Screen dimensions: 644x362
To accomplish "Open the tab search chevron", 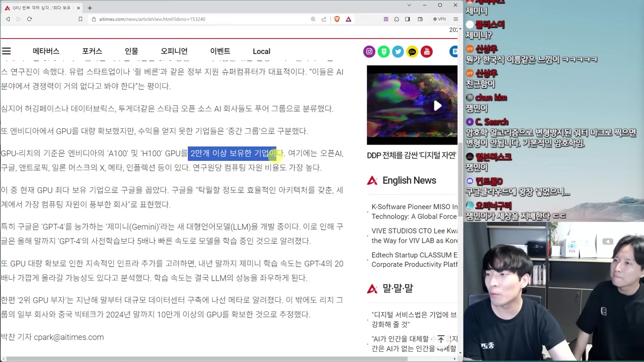I will pyautogui.click(x=409, y=5).
